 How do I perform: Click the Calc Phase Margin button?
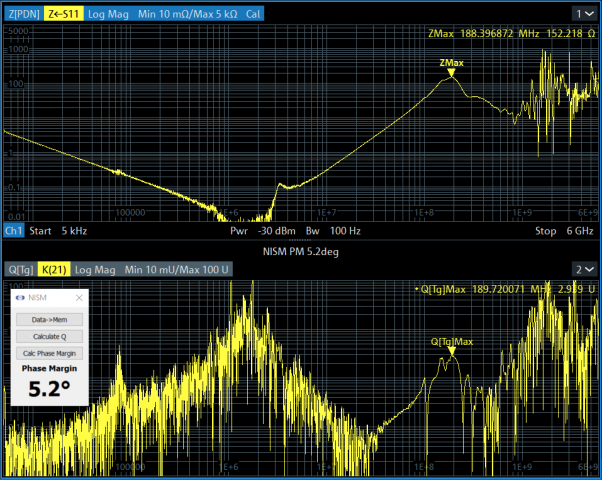pyautogui.click(x=50, y=353)
